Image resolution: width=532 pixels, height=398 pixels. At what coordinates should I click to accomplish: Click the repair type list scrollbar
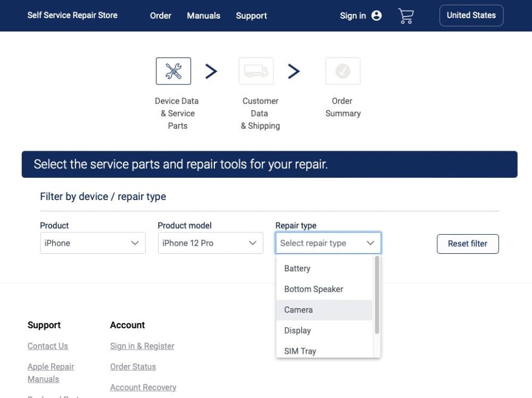point(377,295)
